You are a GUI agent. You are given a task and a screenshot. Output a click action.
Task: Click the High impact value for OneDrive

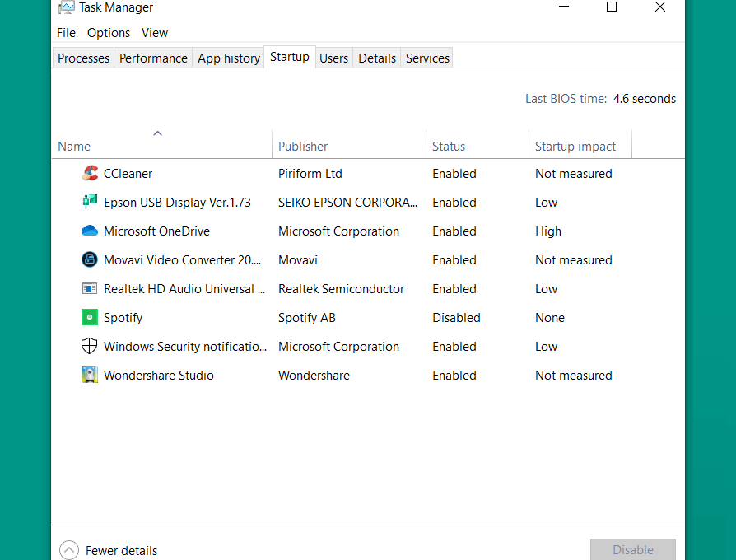pyautogui.click(x=547, y=231)
